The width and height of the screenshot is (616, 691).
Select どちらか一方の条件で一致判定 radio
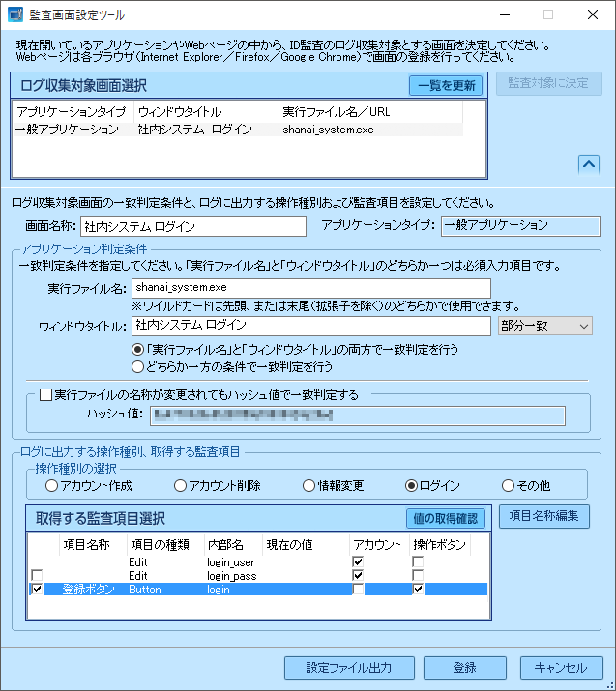[137, 366]
